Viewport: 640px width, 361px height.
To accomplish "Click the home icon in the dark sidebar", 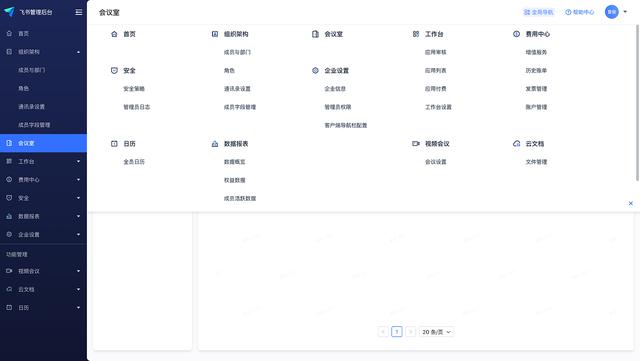I will coord(9,33).
